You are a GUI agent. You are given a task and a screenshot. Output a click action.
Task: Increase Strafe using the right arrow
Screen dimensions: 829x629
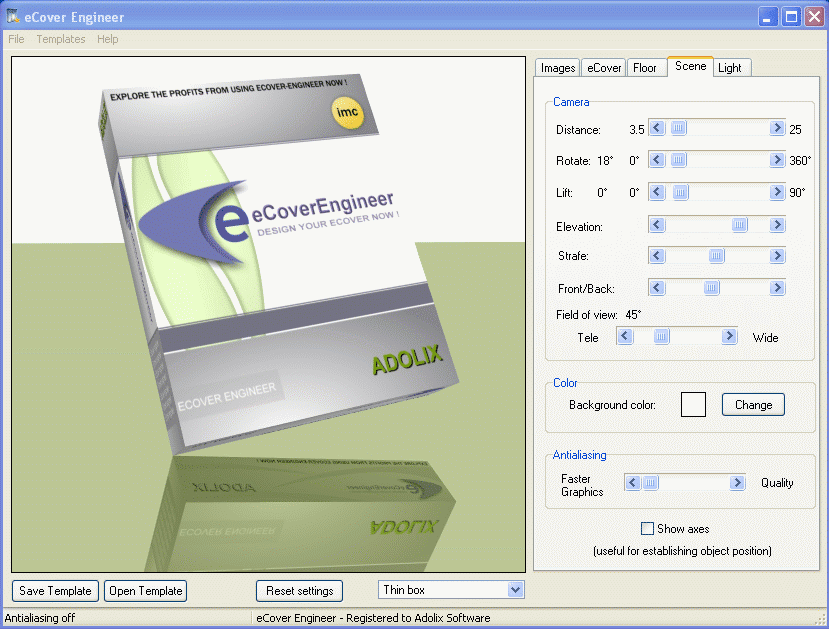click(x=778, y=256)
